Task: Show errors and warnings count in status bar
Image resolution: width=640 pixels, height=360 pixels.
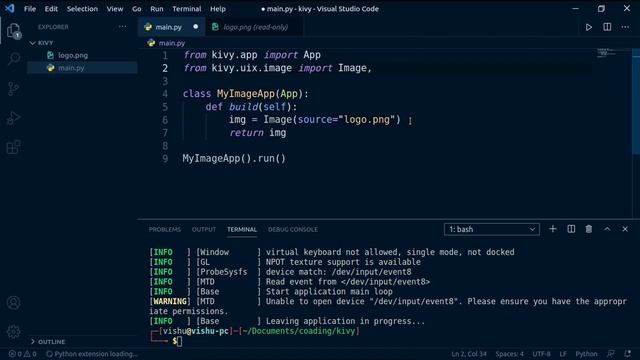Action: coord(22,354)
